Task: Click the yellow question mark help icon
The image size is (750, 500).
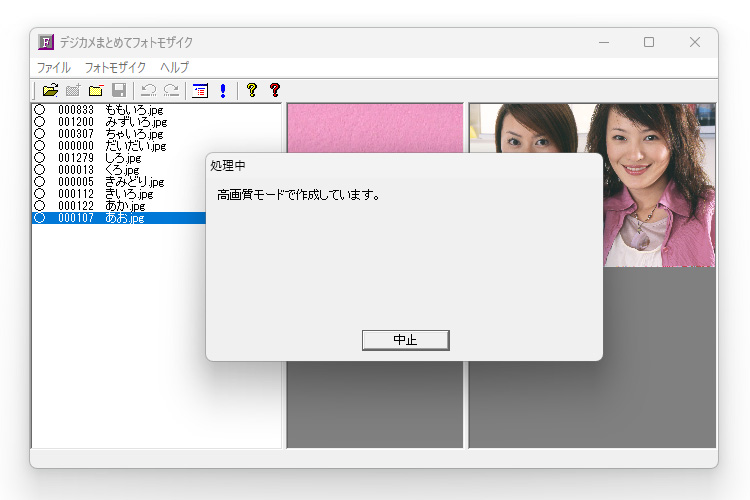Action: pos(251,91)
